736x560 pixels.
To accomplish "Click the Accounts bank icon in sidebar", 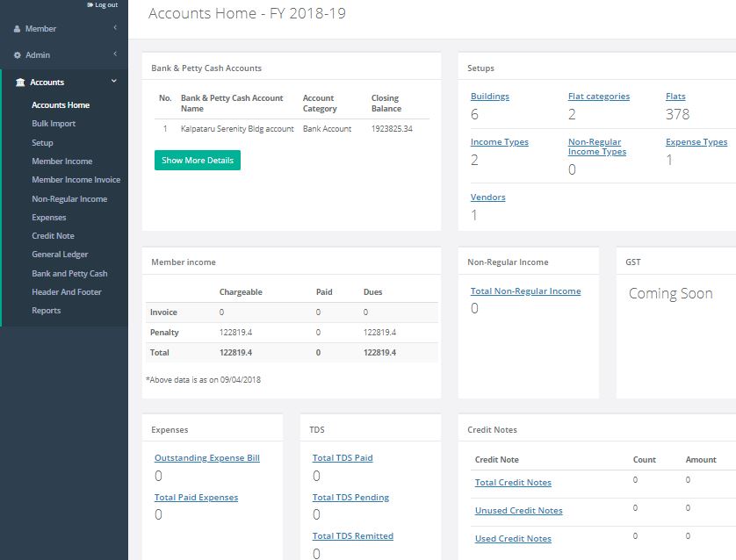I will pos(18,82).
